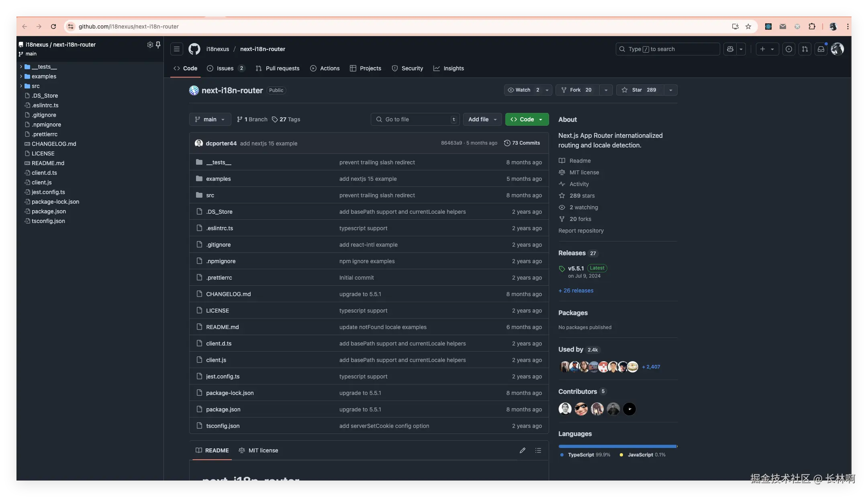Toggle the sidebar pin icon
868x497 pixels.
tap(158, 45)
